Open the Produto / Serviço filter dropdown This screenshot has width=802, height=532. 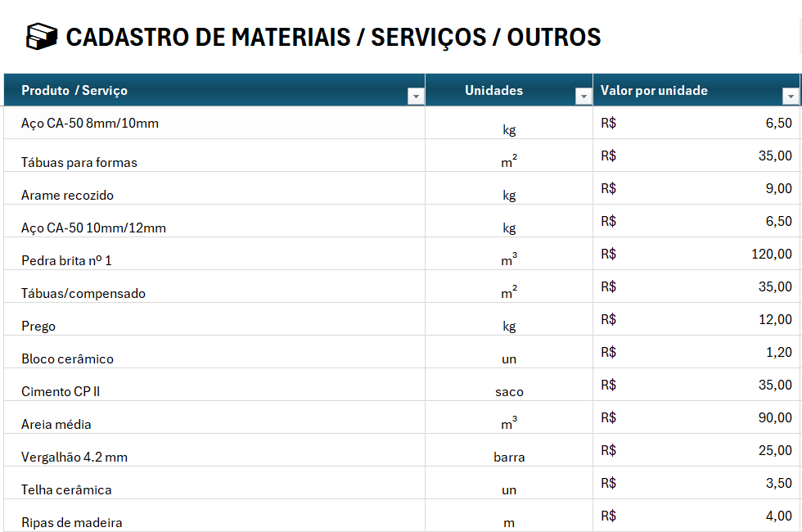coord(416,97)
